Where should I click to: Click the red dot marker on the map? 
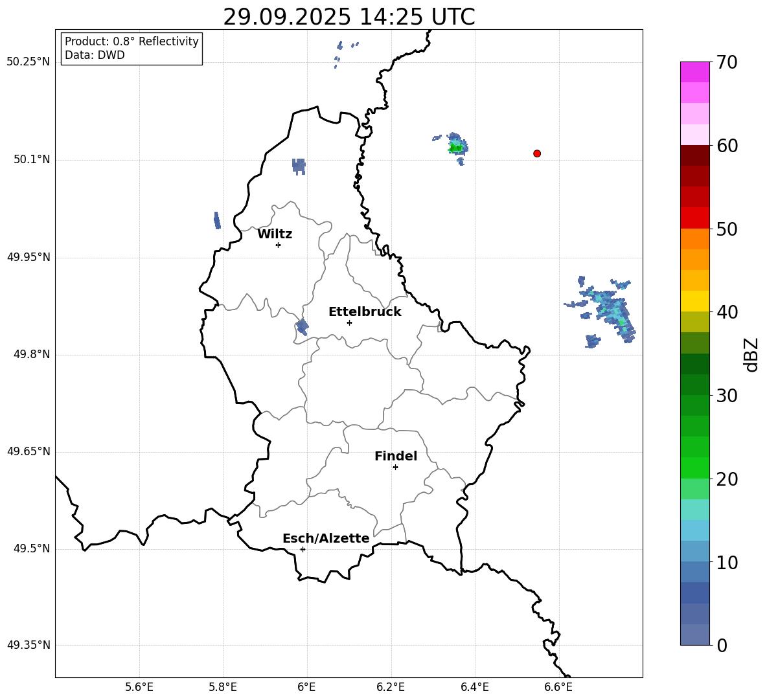pyautogui.click(x=537, y=153)
